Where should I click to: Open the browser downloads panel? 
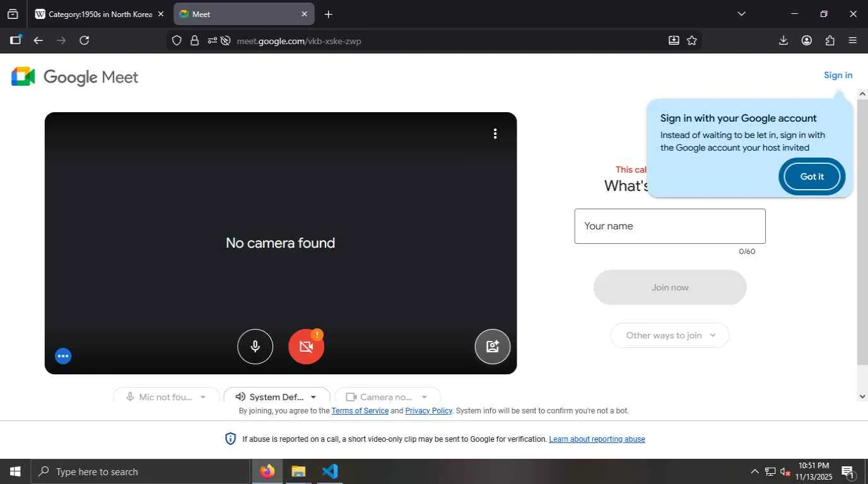[x=783, y=40]
